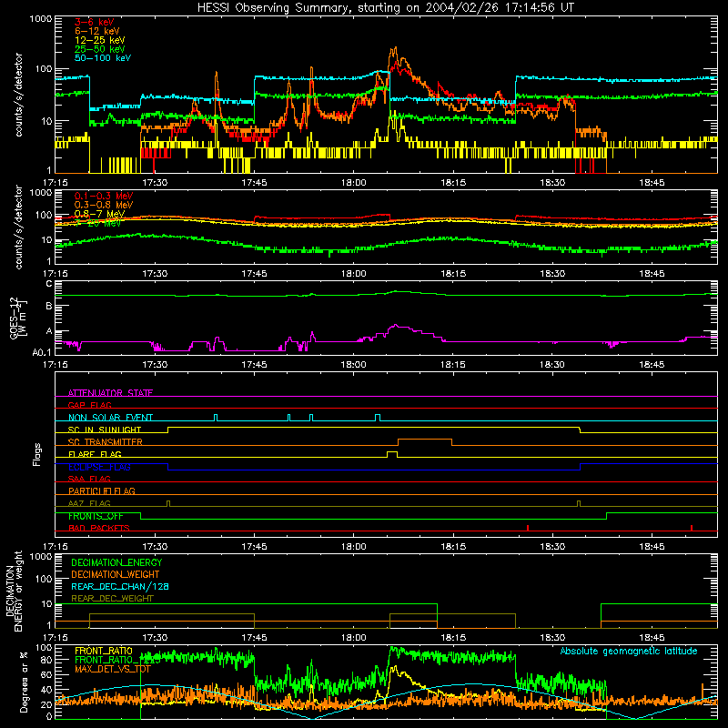The image size is (728, 728).
Task: Select the NON_SOLAR_EVENT flag label
Action: point(110,418)
